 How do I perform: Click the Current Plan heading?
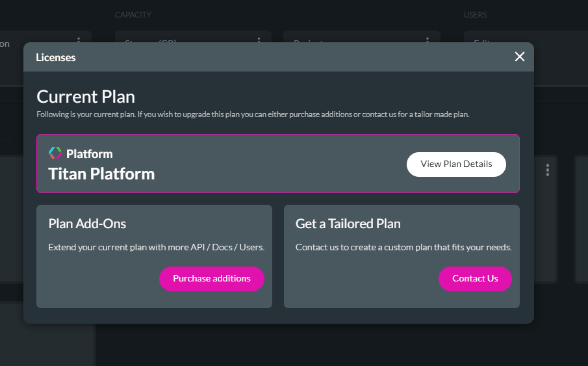coord(86,97)
